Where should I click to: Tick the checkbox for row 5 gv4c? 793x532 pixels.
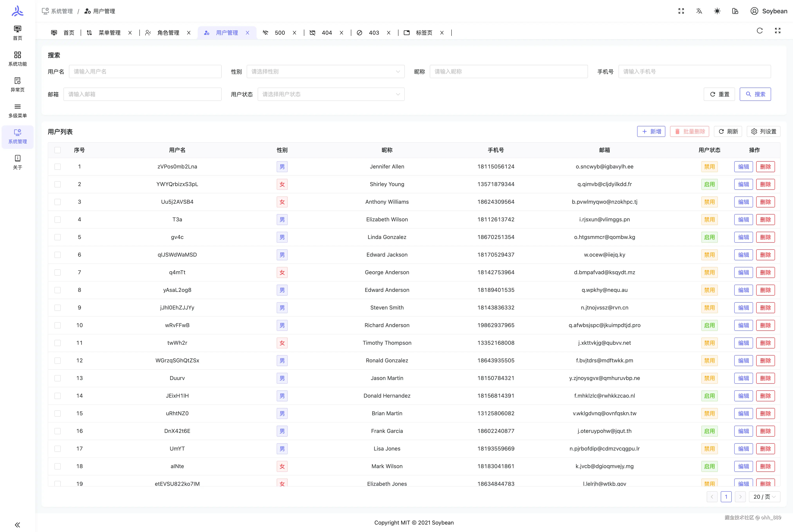(x=58, y=237)
